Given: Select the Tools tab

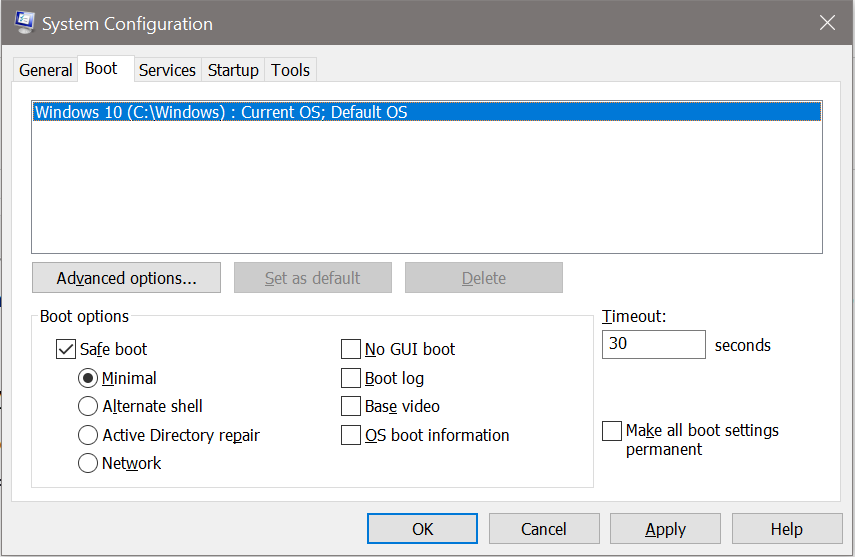Looking at the screenshot, I should click(x=290, y=70).
